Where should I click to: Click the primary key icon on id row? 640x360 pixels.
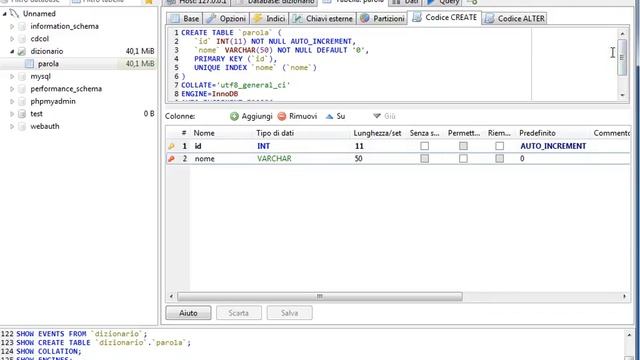(x=171, y=146)
